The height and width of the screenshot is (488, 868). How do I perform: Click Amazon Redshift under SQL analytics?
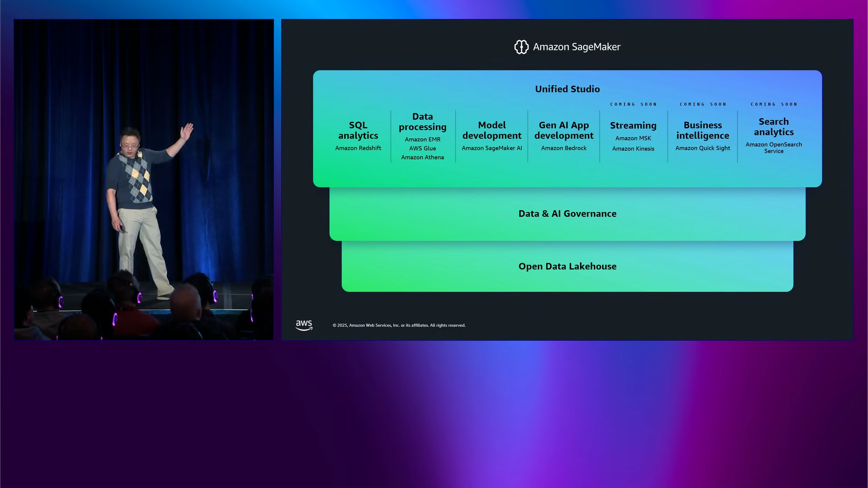[358, 148]
